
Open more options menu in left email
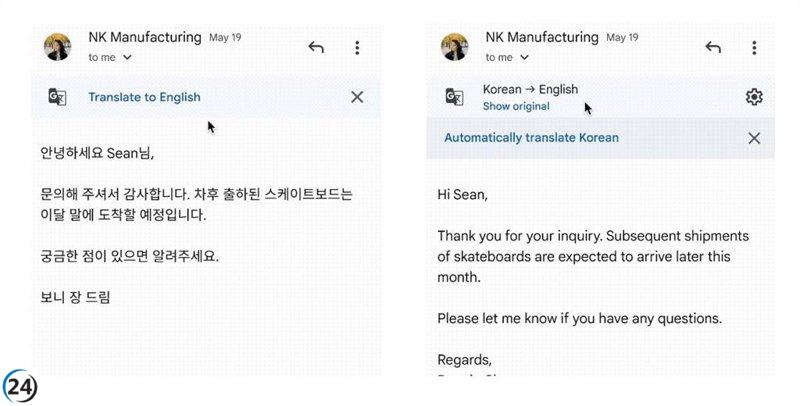pyautogui.click(x=357, y=47)
